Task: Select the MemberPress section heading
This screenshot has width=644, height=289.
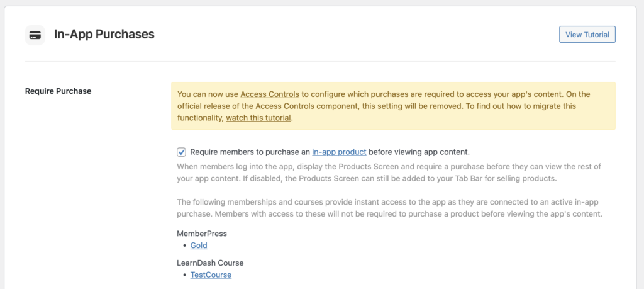Action: tap(202, 234)
